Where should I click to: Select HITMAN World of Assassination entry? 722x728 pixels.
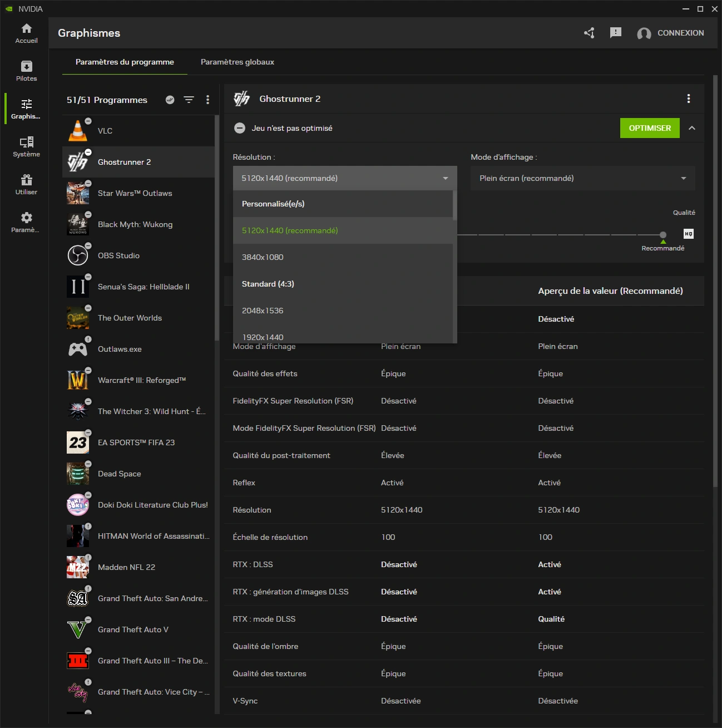click(x=139, y=536)
